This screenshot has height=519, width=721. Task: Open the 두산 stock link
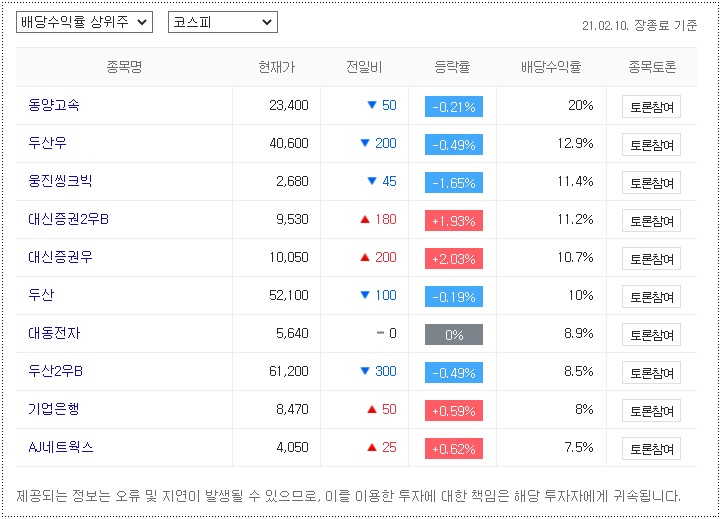[x=41, y=295]
